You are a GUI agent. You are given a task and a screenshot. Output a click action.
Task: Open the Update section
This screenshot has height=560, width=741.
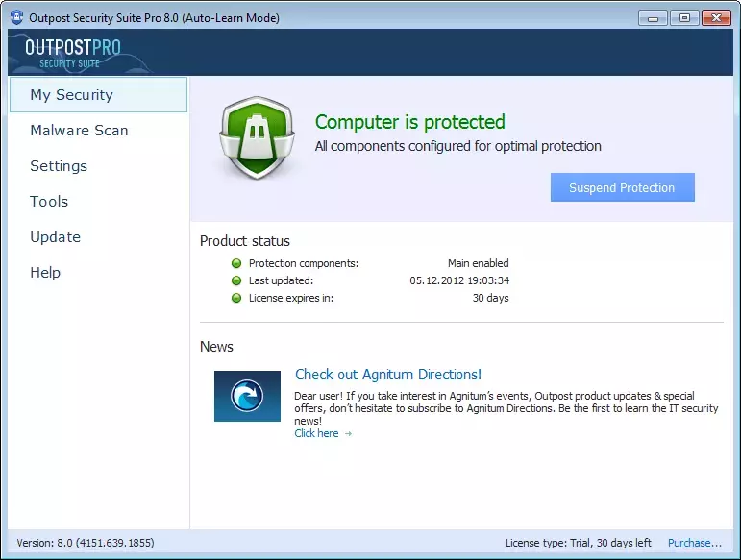point(56,237)
